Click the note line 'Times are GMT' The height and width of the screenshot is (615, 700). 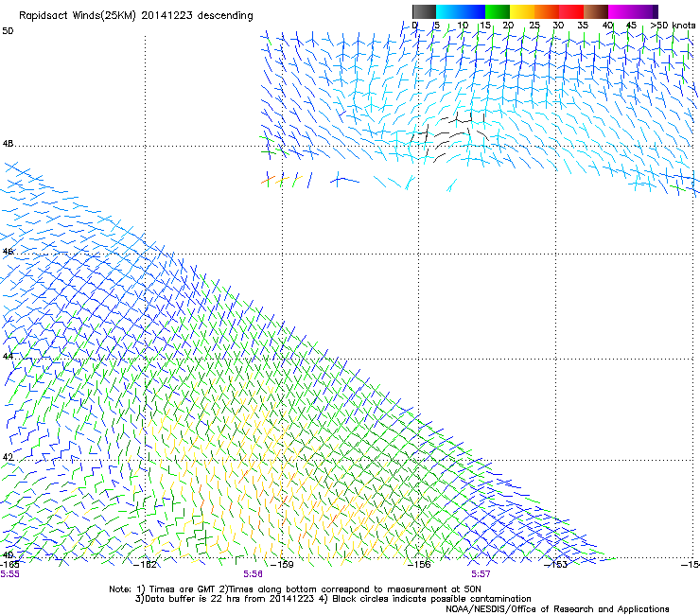pos(184,589)
